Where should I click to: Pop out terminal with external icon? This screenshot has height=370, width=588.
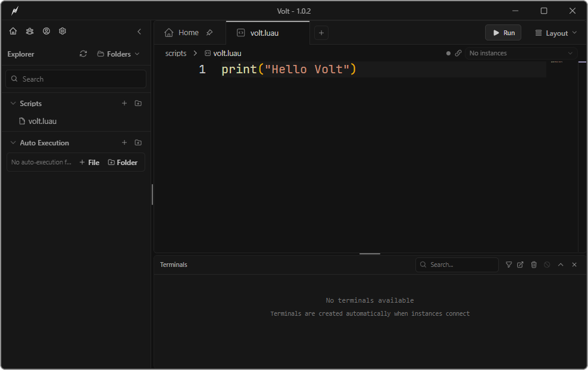click(x=520, y=265)
